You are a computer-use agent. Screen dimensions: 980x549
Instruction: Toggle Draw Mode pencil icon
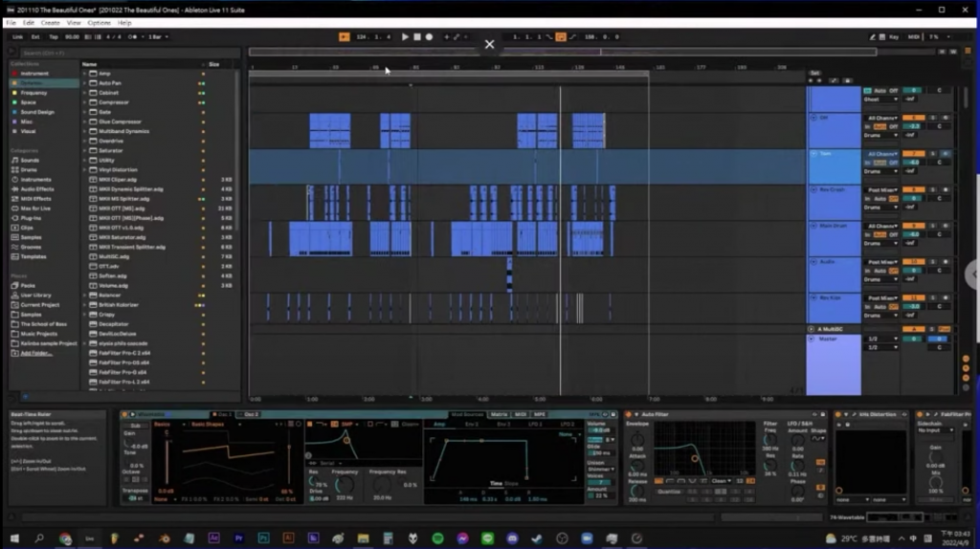pyautogui.click(x=872, y=37)
